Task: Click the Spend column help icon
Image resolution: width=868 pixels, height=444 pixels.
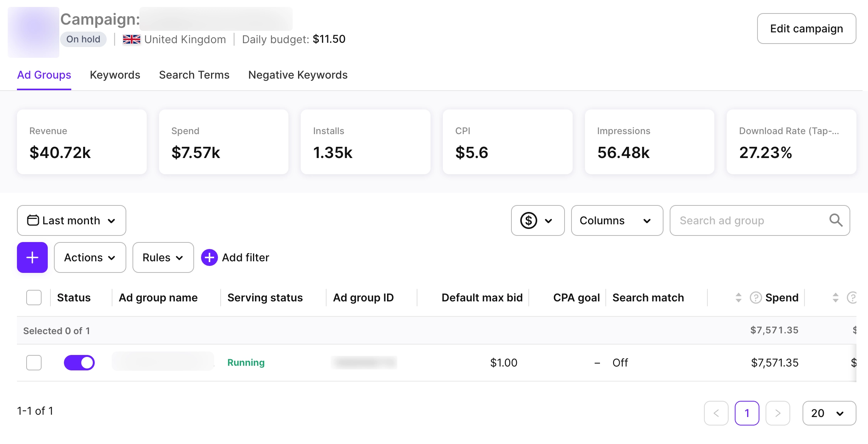Action: (x=756, y=298)
